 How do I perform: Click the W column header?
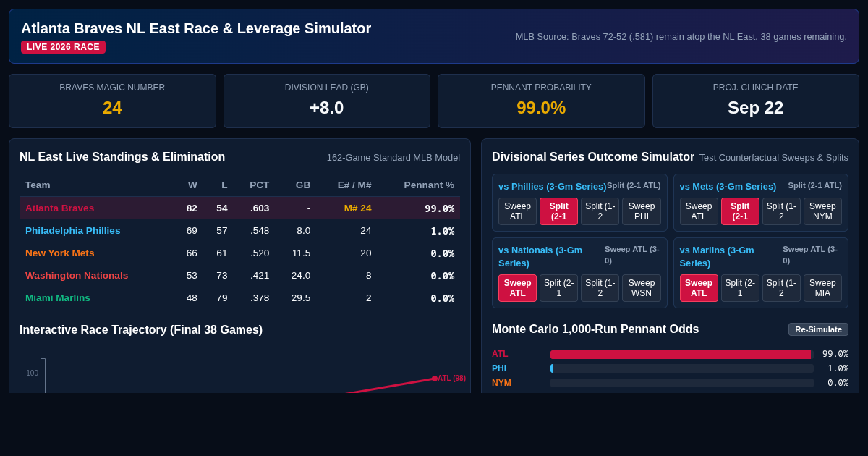point(192,185)
